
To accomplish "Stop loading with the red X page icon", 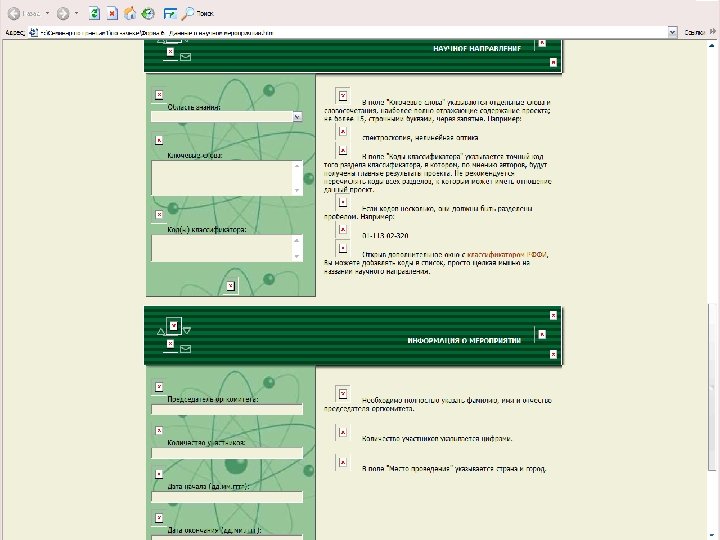I will coord(112,14).
